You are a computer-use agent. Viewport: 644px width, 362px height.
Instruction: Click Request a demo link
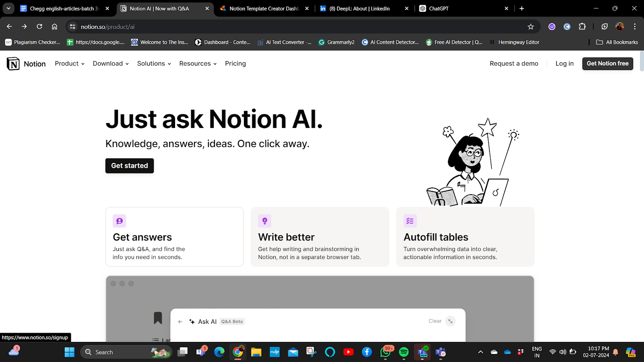(514, 64)
